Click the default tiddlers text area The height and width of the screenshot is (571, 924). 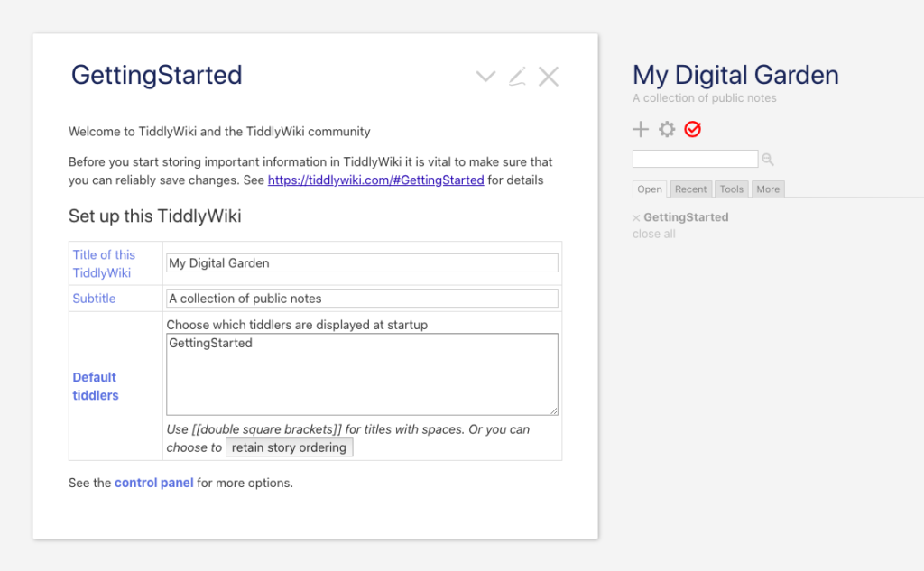(x=362, y=374)
